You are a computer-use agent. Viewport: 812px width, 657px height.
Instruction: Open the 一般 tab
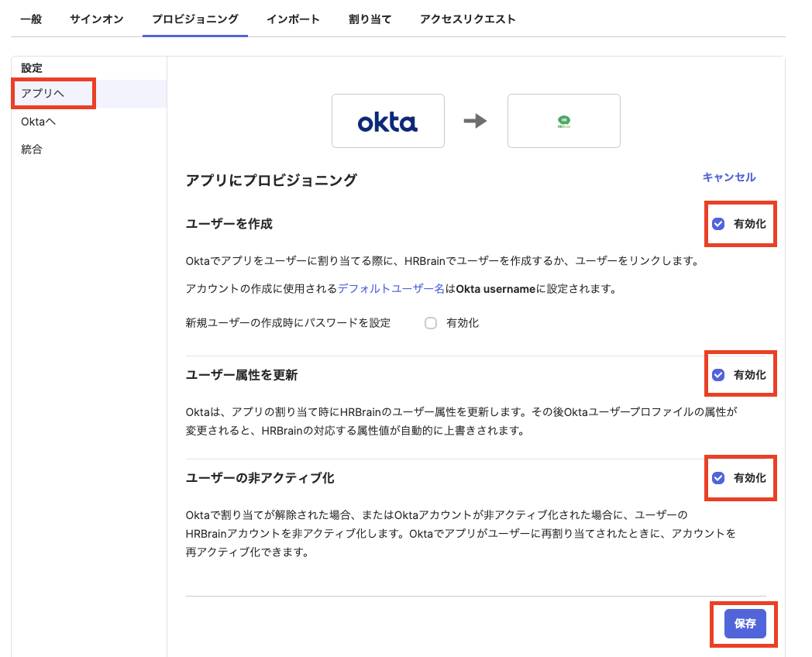tap(31, 19)
